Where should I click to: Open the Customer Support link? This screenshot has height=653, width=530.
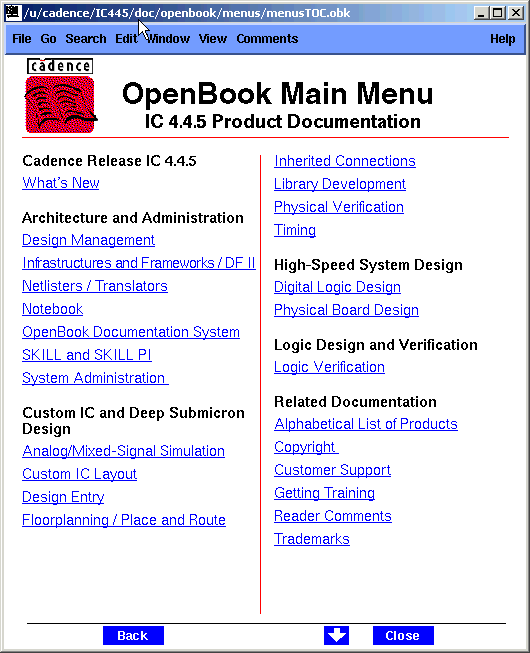point(332,470)
